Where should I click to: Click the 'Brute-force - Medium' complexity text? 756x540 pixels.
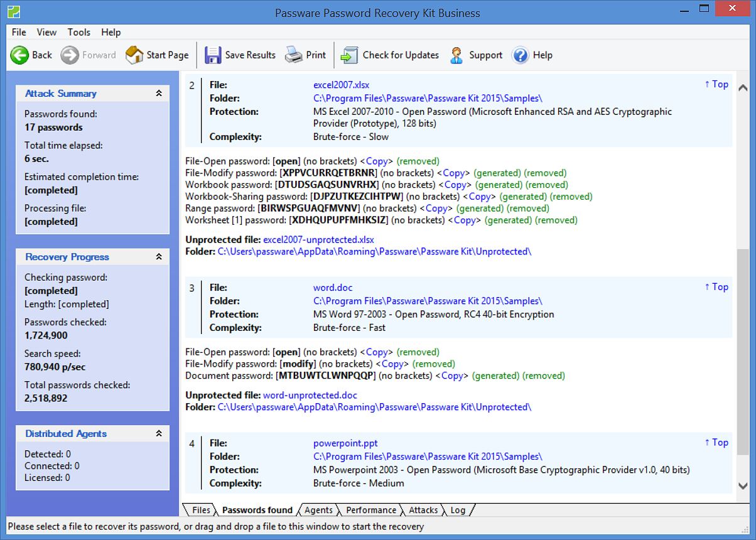click(359, 483)
